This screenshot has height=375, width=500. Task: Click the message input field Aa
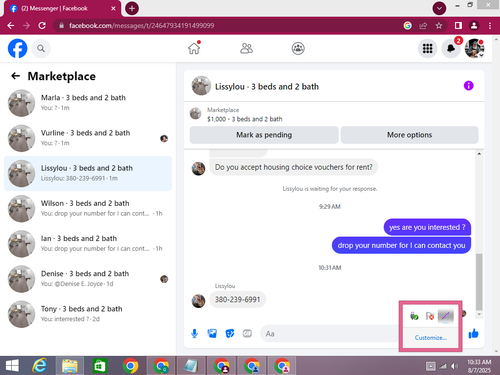point(330,334)
